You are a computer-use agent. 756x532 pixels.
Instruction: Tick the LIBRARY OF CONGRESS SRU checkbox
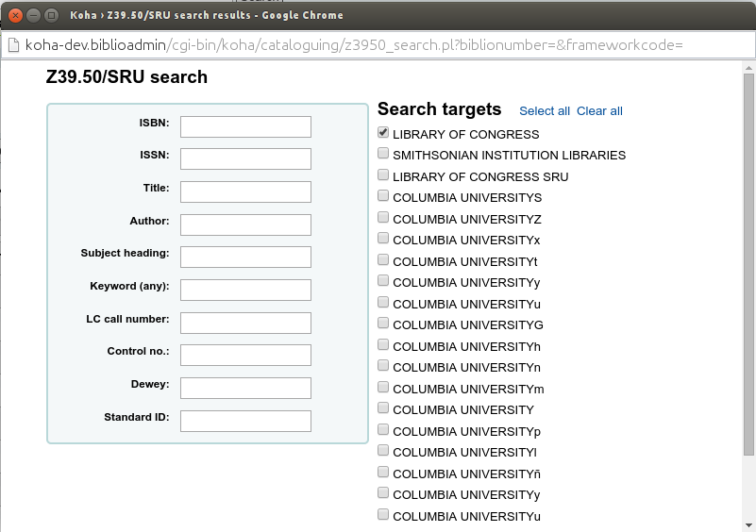(x=383, y=175)
